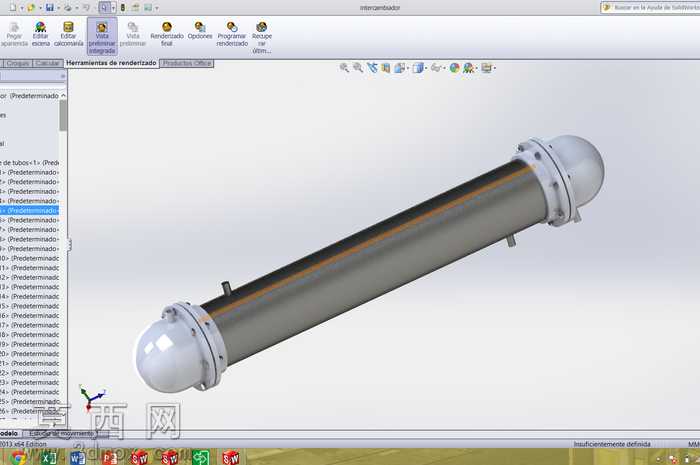Select the highlighted tree item in feature tree
700x465 pixels.
pos(29,210)
